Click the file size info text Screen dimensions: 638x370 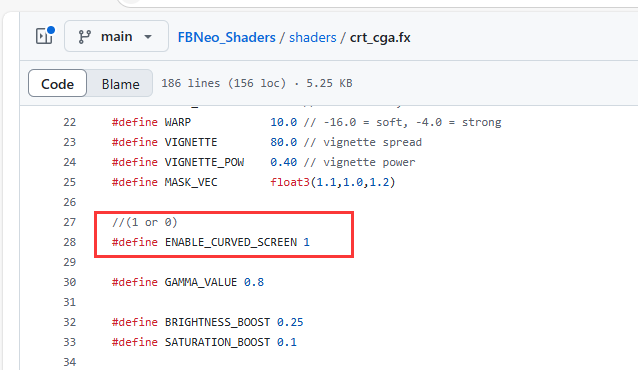click(257, 83)
